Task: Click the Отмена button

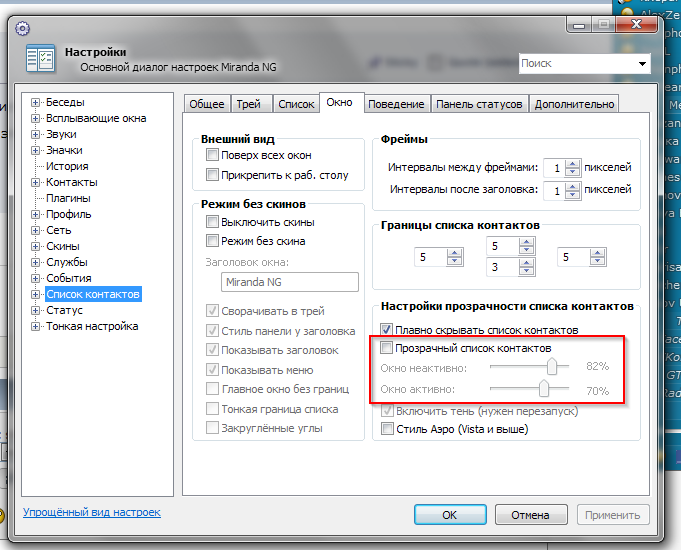Action: click(x=529, y=515)
